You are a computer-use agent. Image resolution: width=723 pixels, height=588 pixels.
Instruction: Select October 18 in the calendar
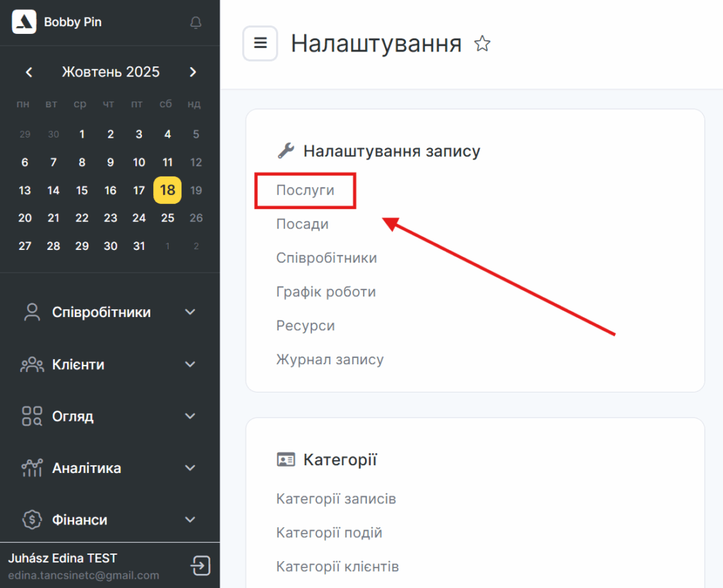[167, 190]
